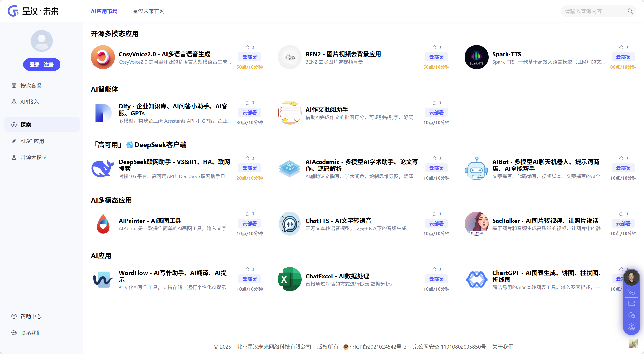Click the 80点/10分钟 price under Spark-TTS
Screen dimensions: 644x354
(623, 67)
